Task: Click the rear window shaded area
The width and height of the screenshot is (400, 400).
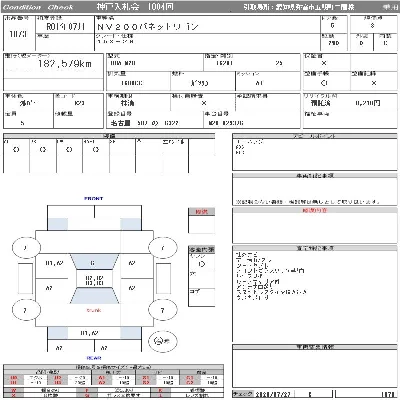Action: click(x=94, y=296)
